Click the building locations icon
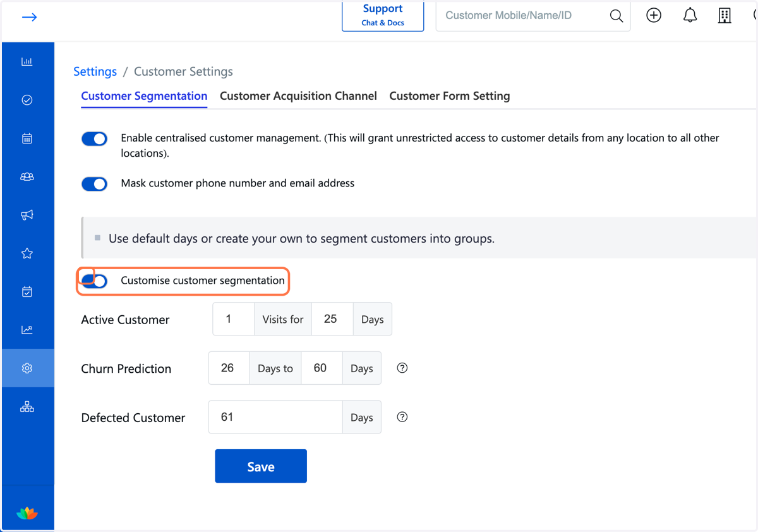 tap(725, 16)
